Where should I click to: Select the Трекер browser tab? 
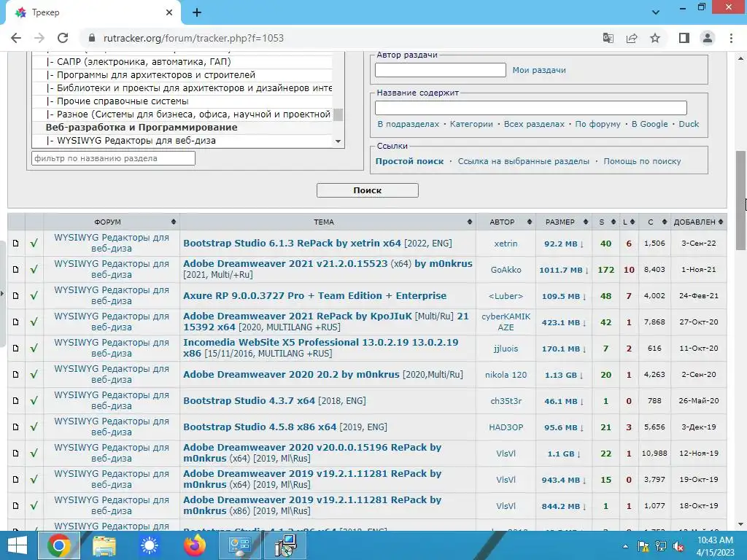93,13
